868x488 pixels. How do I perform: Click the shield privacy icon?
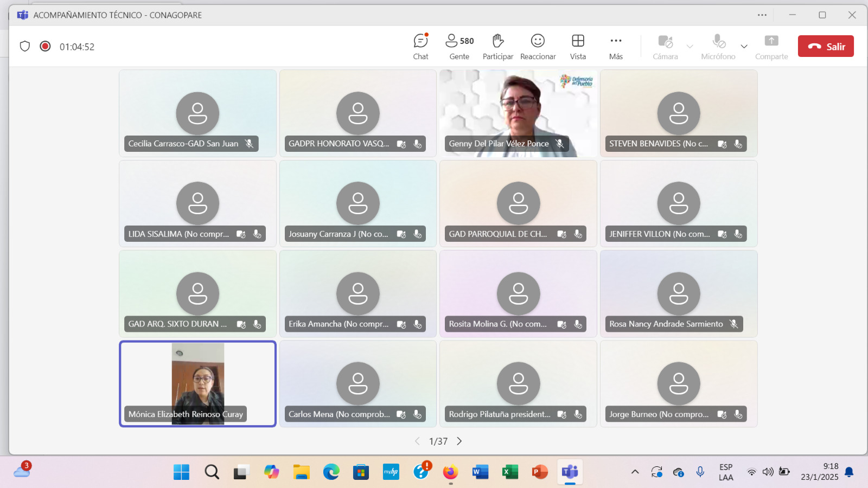coord(25,47)
